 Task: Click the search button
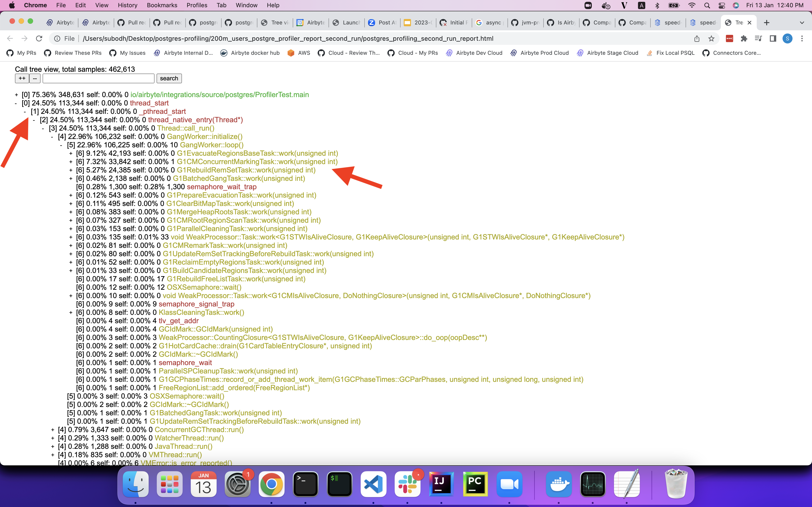pyautogui.click(x=169, y=78)
